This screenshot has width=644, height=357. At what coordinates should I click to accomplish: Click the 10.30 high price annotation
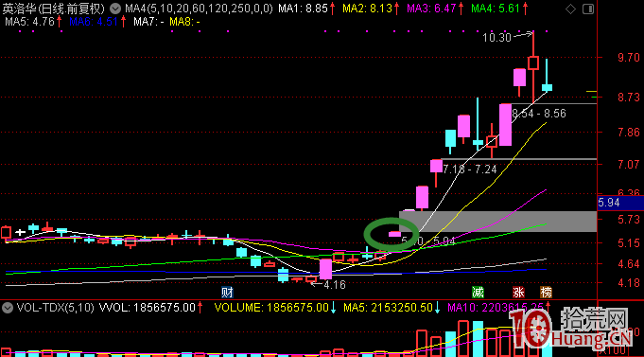click(x=497, y=38)
